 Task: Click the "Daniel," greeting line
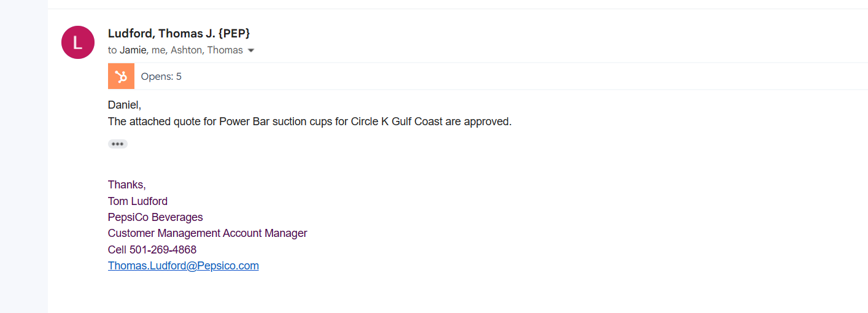124,105
